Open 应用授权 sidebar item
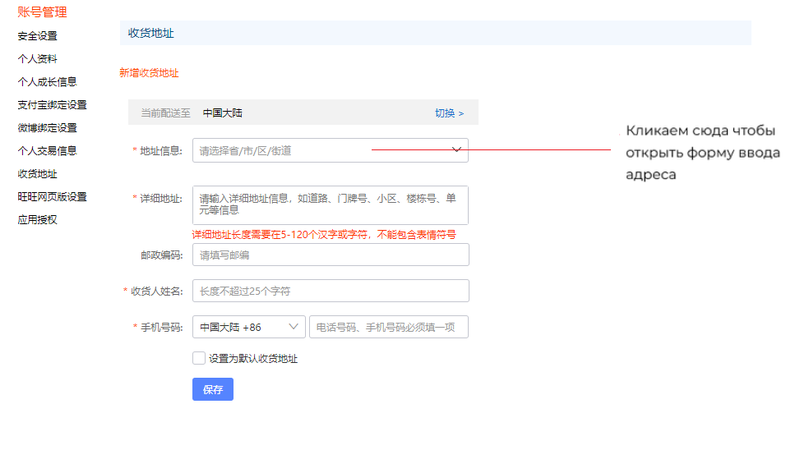 [37, 220]
